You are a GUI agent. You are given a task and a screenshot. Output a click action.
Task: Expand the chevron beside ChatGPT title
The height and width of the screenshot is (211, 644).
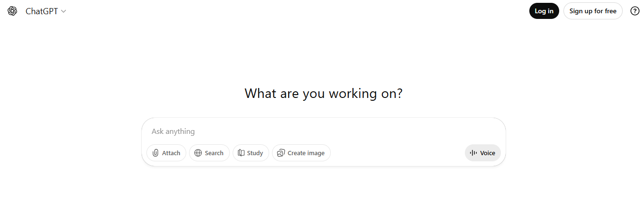[x=63, y=11]
